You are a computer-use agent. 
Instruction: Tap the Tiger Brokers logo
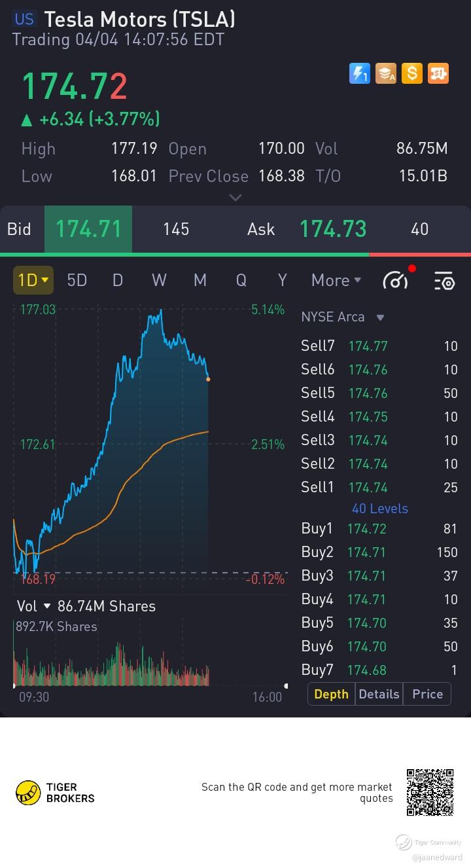point(55,792)
